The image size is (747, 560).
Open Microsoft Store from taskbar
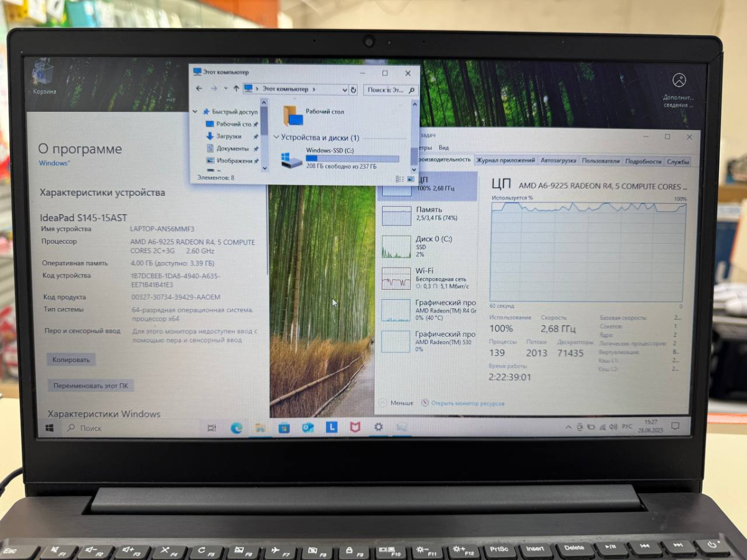click(284, 428)
